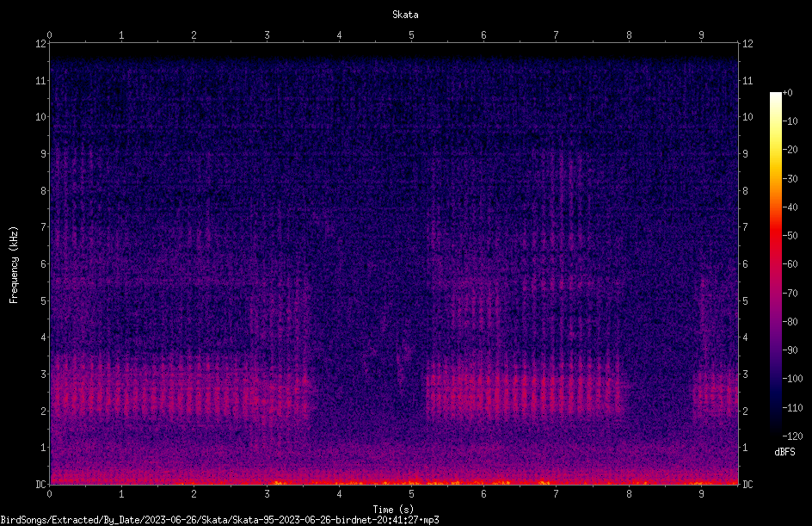Click "7" on the left frequency axis
812x526 pixels.
(44, 227)
